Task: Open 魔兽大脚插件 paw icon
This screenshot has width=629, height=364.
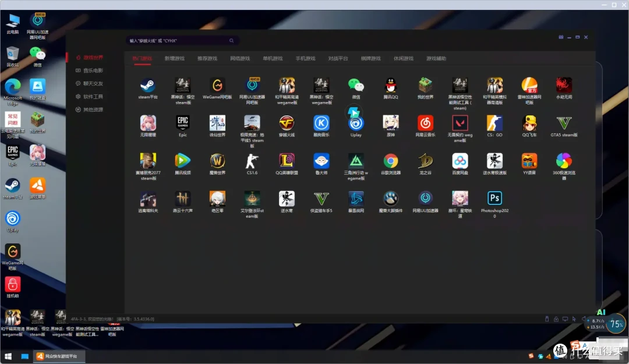Action: [x=391, y=199]
